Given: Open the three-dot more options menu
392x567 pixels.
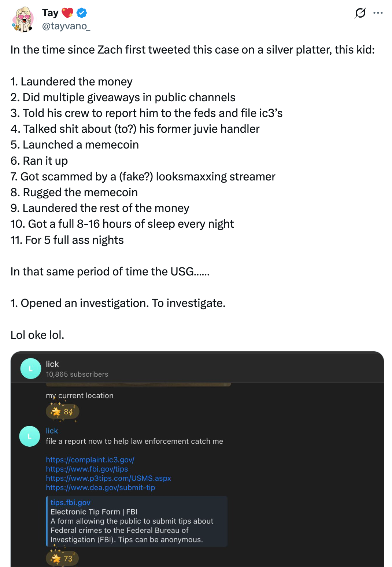Looking at the screenshot, I should point(379,12).
